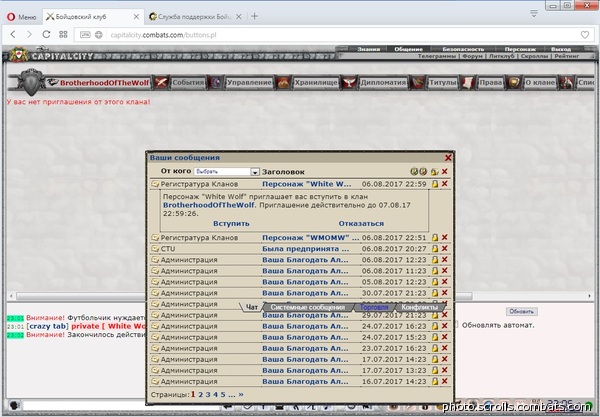Decline invitation with Отказаться
Screen dimensions: 600x417
[x=361, y=223]
